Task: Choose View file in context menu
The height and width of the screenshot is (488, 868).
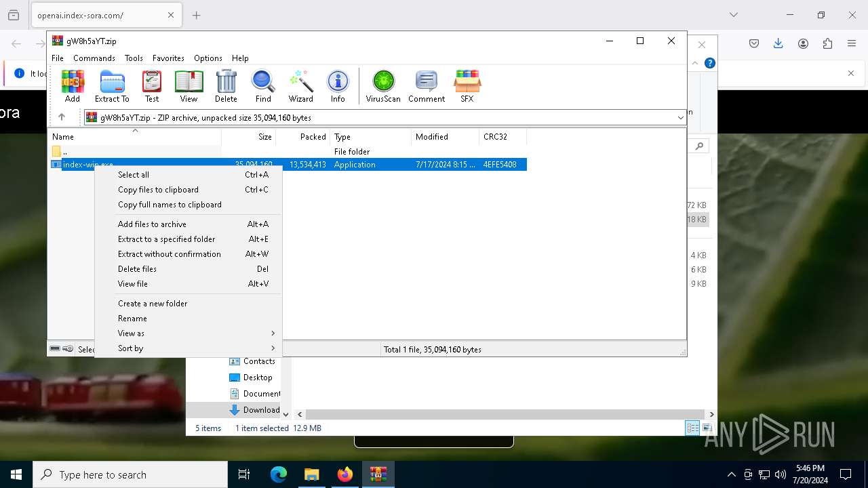Action: tap(189, 284)
